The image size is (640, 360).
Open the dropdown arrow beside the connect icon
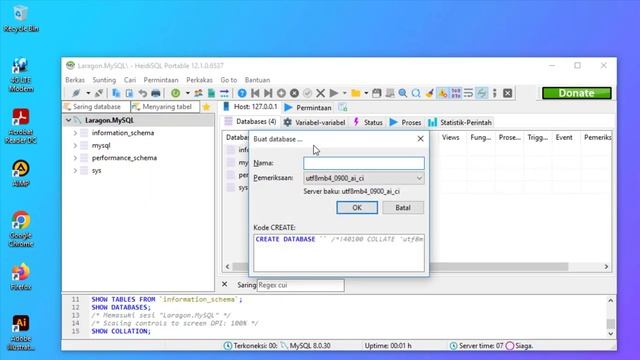tap(88, 93)
